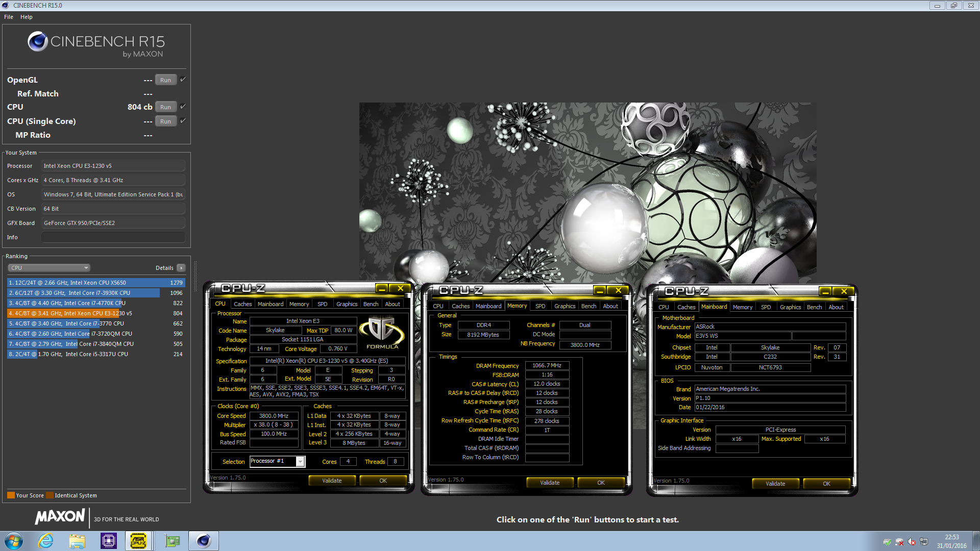Viewport: 980px width, 551px height.
Task: Restore down the Cinebench window
Action: pos(953,6)
